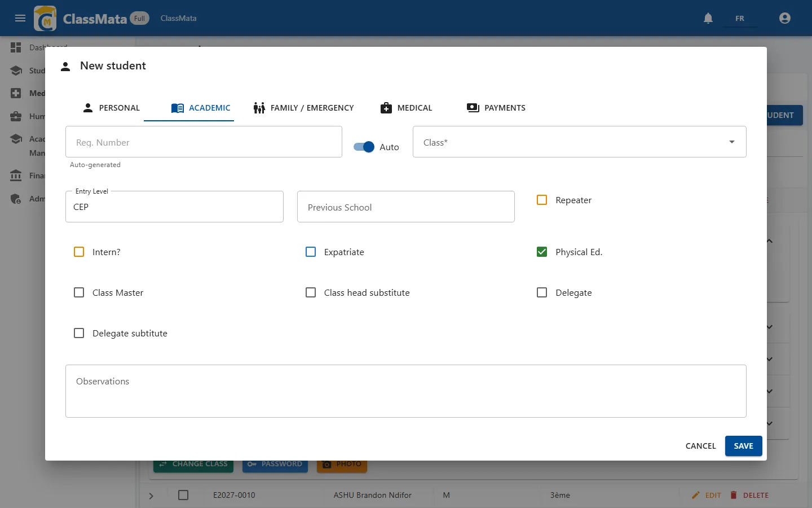Screen dimensions: 812x508
Task: Select the Academic tab
Action: tap(201, 108)
